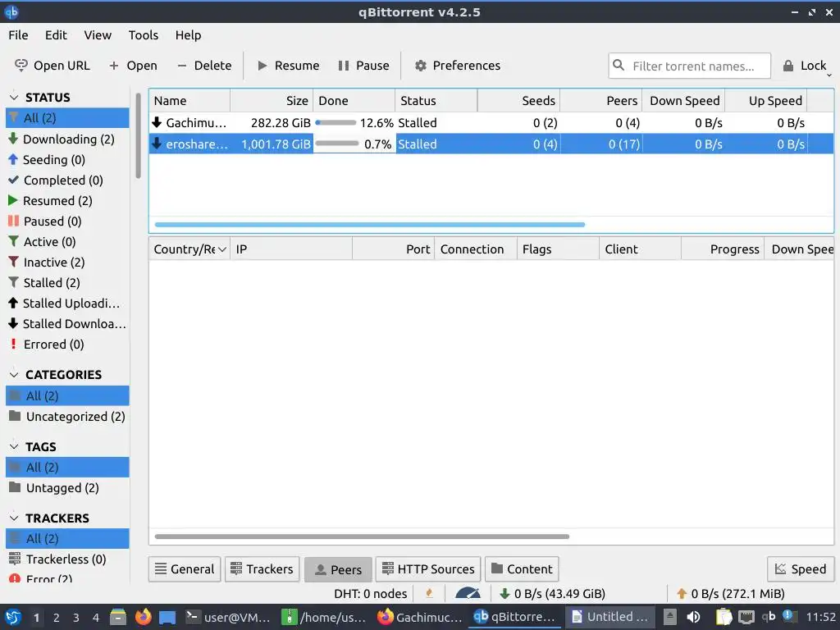The image size is (840, 630).
Task: Select Stalled Uploading status filter
Action: (x=67, y=303)
